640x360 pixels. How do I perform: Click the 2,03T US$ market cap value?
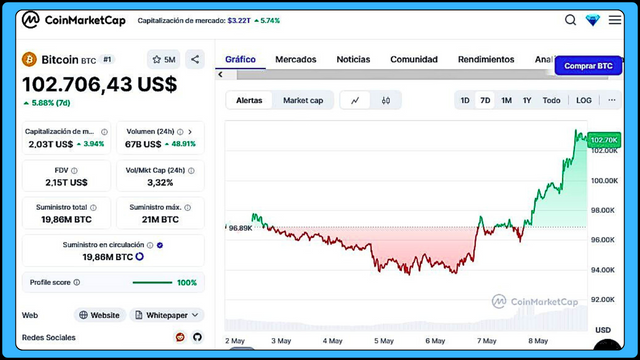(51, 144)
